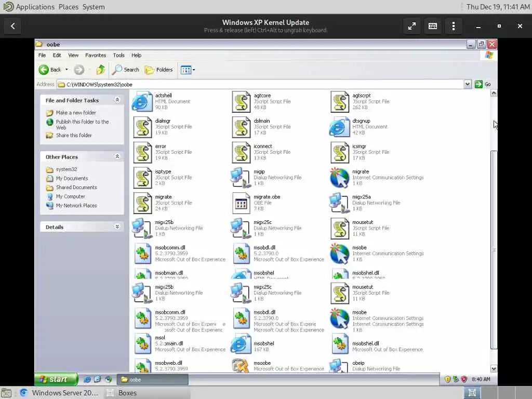Select the migx25a Dialup Networking icon
This screenshot has width=532, height=399.
[339, 203]
